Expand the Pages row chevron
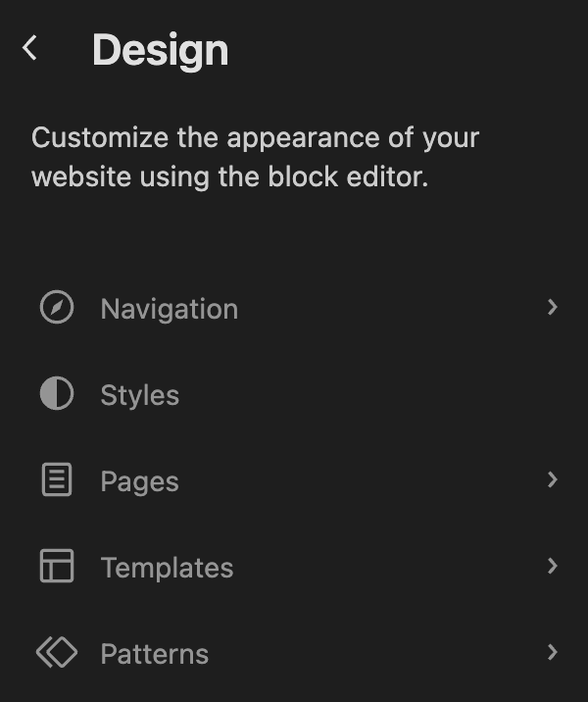 [x=553, y=480]
